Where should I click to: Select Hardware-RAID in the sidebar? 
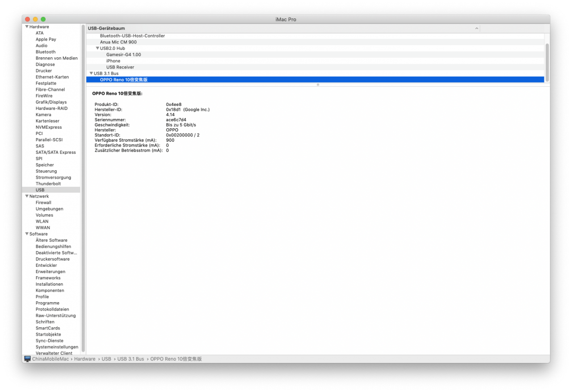coord(52,108)
